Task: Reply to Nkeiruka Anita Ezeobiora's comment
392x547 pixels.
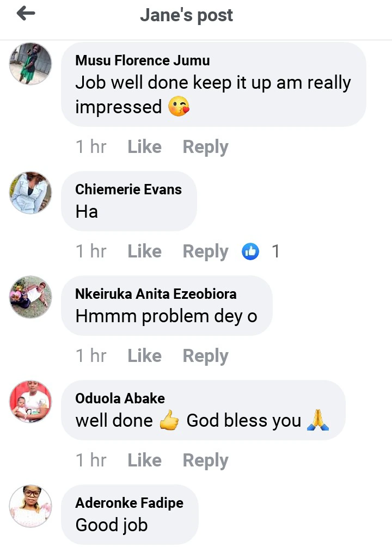Action: (x=205, y=356)
